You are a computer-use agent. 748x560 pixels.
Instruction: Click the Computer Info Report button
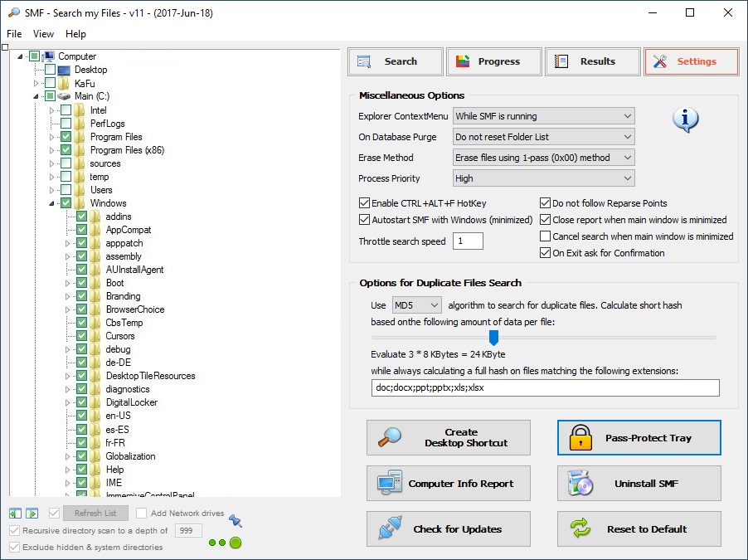pyautogui.click(x=449, y=483)
